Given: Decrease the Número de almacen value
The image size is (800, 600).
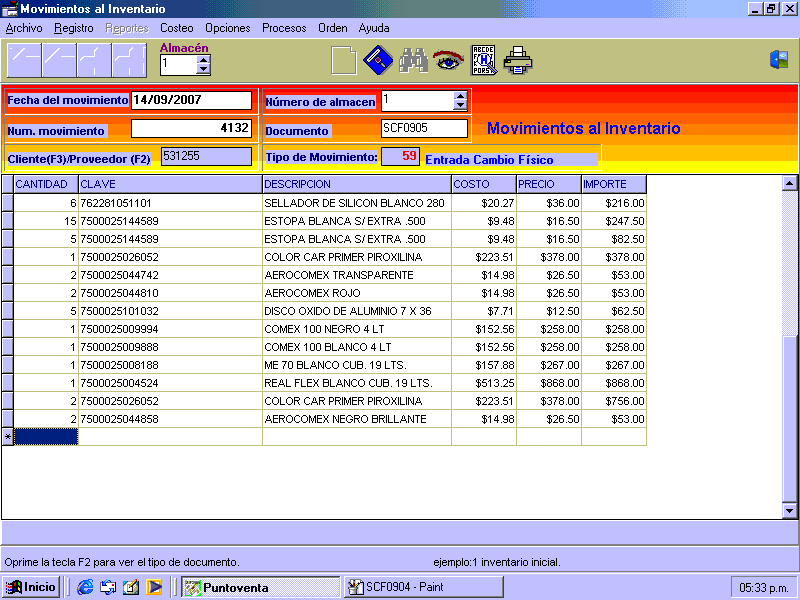Looking at the screenshot, I should click(x=460, y=105).
